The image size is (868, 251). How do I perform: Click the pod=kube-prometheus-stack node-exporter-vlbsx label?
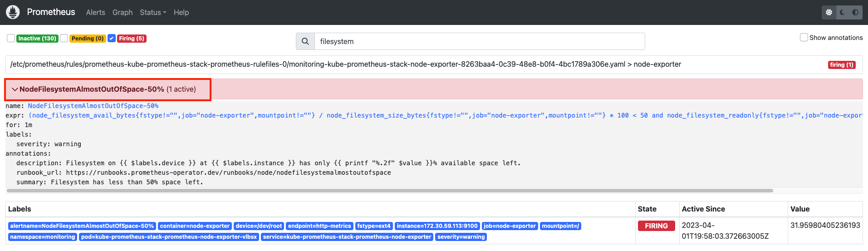[x=169, y=237]
